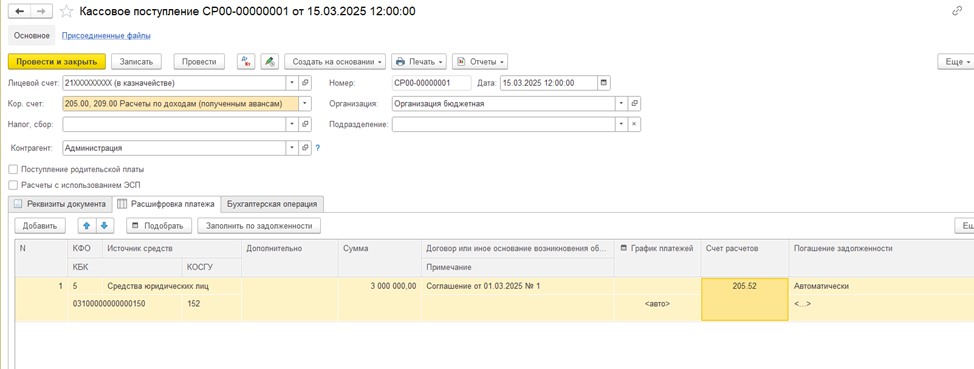Open the Отчеты dropdown menu
Viewport: 974px width, 369px height.
(480, 62)
